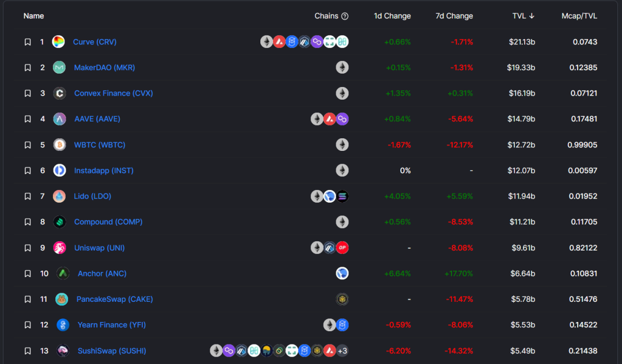Image resolution: width=622 pixels, height=364 pixels.
Task: Sort table by 1d Change header
Action: (392, 16)
